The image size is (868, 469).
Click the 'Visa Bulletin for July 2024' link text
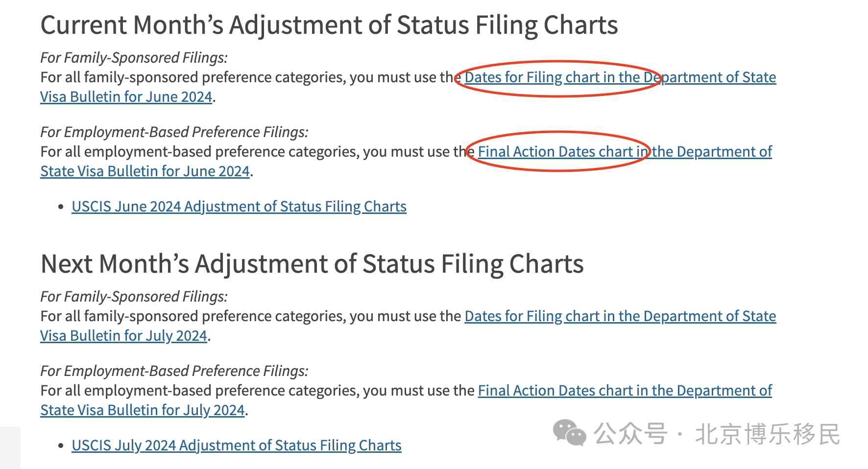click(124, 336)
